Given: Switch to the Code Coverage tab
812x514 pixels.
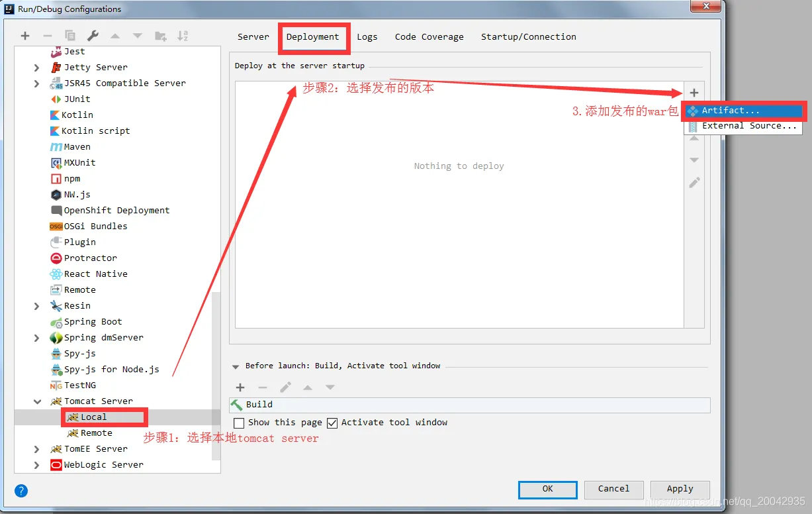Looking at the screenshot, I should pyautogui.click(x=429, y=37).
